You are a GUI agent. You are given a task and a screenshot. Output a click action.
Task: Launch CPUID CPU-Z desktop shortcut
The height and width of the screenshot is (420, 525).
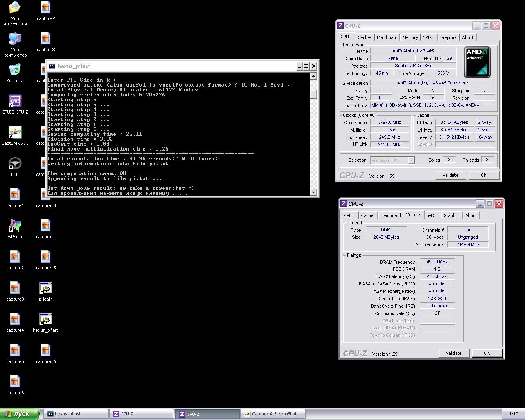point(15,104)
